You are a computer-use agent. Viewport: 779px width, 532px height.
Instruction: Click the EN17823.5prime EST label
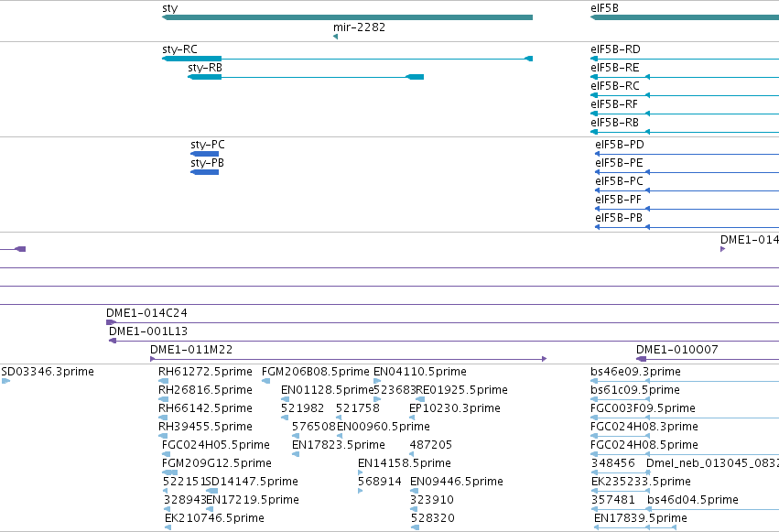(339, 445)
